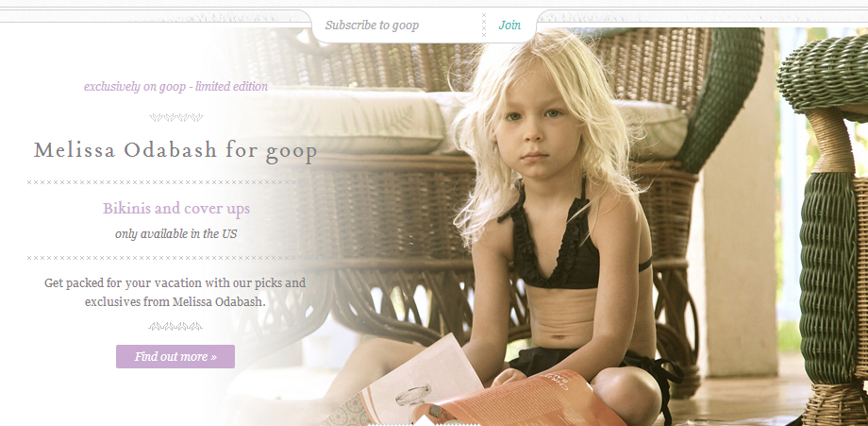
Task: Click the leaf ornament icon above the heading
Action: pyautogui.click(x=176, y=117)
